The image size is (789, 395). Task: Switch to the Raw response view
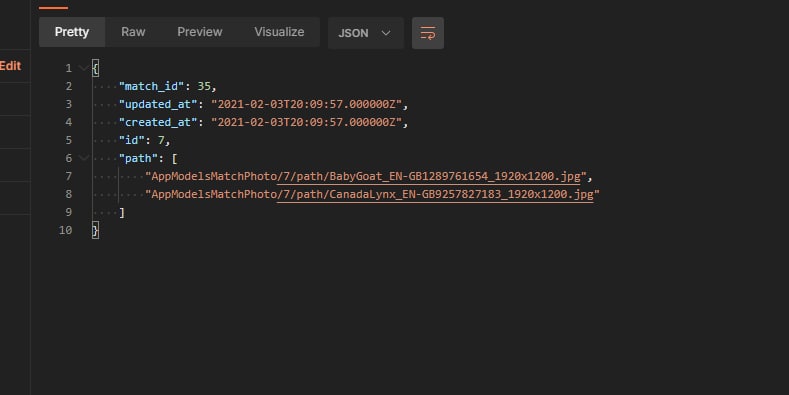(133, 32)
